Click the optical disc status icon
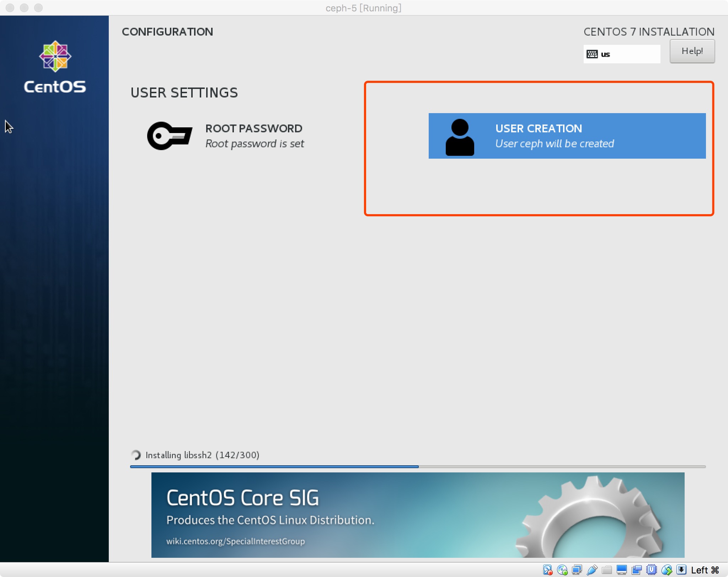 coord(562,570)
